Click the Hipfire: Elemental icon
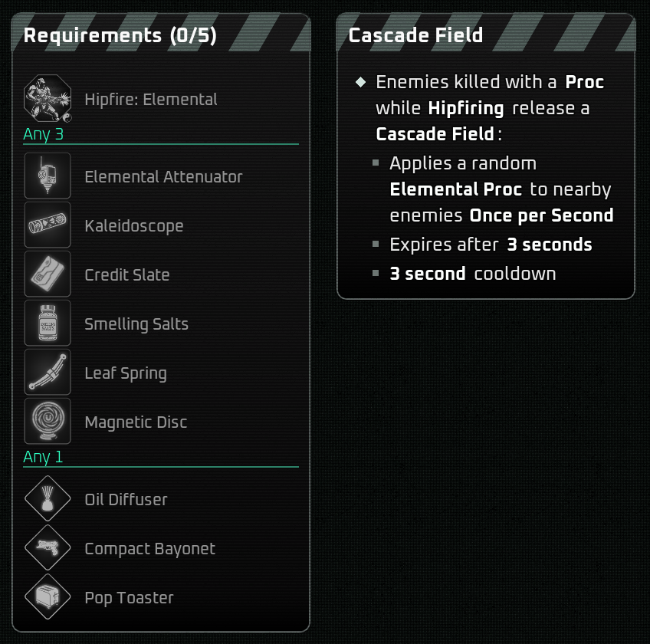 [48, 100]
